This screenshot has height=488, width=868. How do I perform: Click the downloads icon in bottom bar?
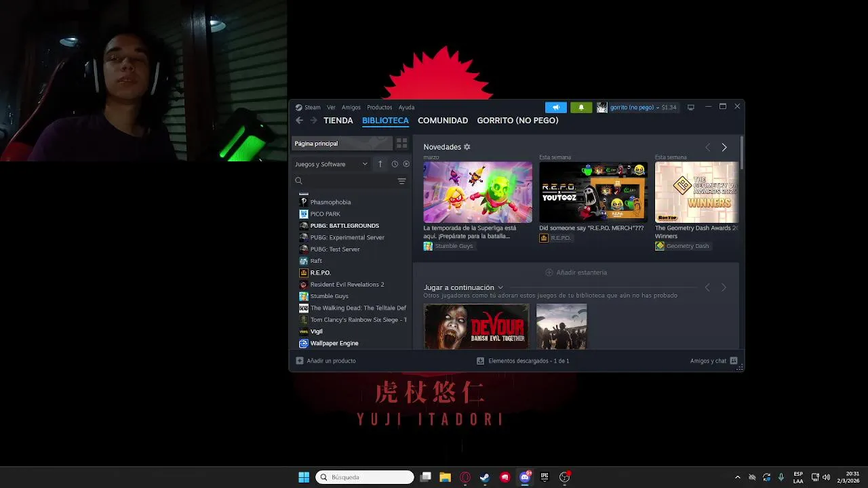point(481,361)
